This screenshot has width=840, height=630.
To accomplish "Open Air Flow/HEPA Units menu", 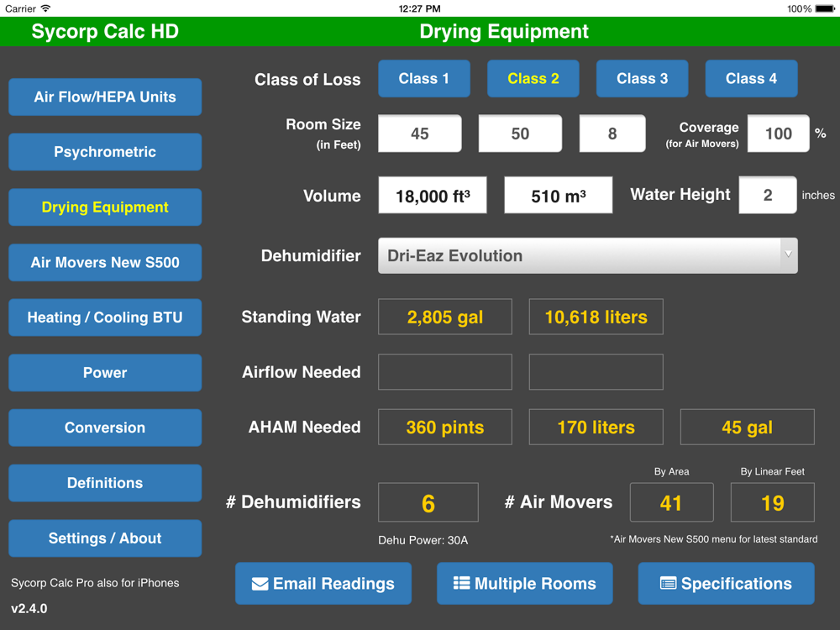I will click(x=105, y=97).
